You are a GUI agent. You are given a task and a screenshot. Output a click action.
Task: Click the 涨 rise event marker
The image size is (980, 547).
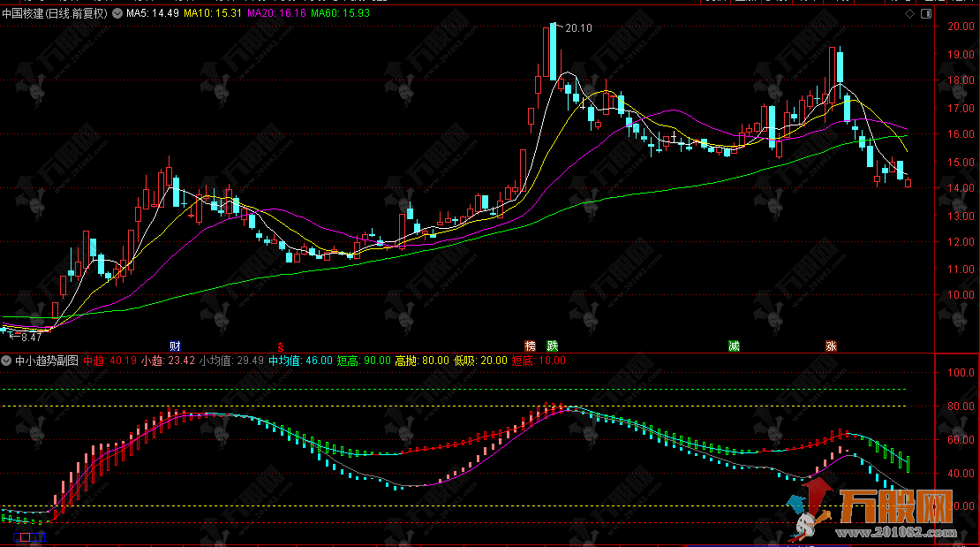tap(831, 345)
